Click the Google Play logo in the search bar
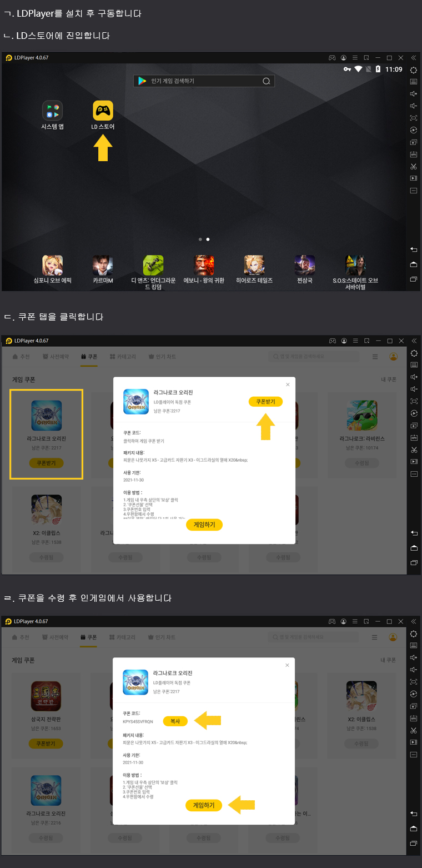Viewport: 422px width, 868px height. pyautogui.click(x=142, y=81)
